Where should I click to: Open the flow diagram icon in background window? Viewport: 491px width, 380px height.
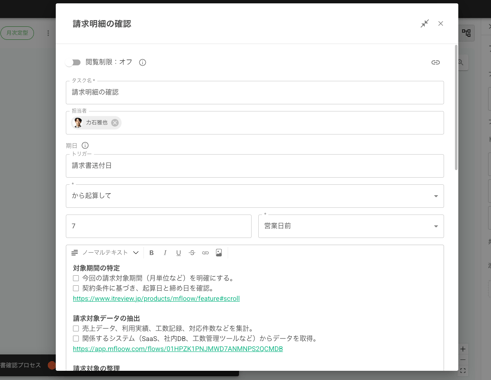coord(466,33)
